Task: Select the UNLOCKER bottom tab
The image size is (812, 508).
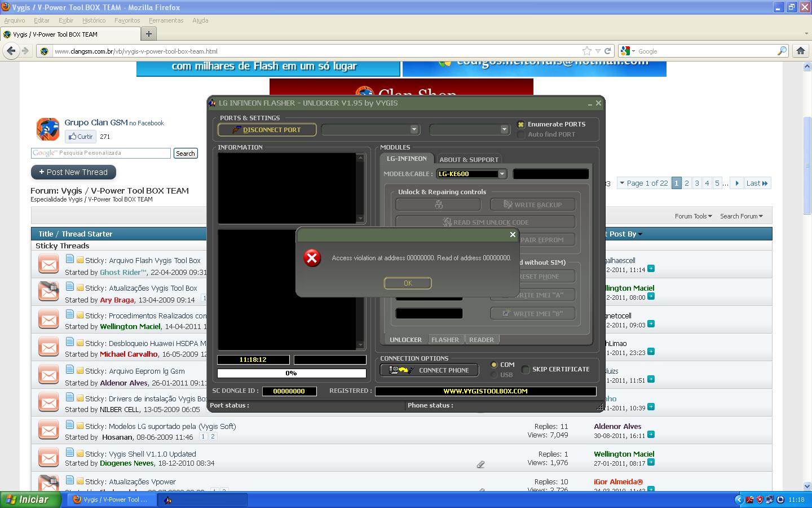Action: pyautogui.click(x=405, y=340)
